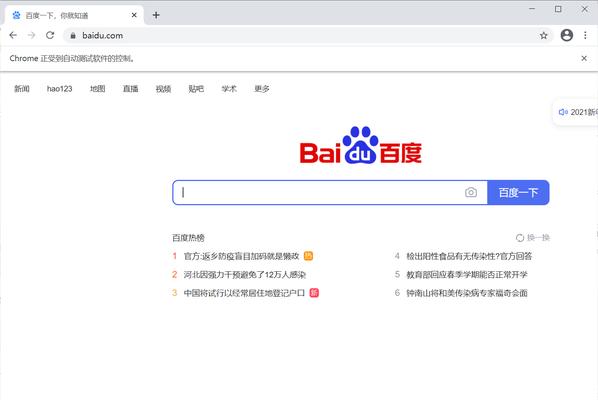Open the 视频 navigation link
Screen dimensions: 598x400
163,89
